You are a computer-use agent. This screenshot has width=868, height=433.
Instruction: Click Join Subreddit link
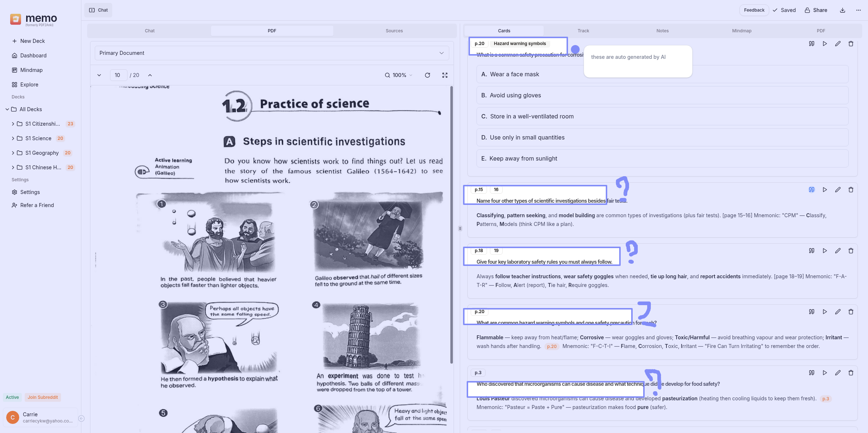click(x=42, y=397)
